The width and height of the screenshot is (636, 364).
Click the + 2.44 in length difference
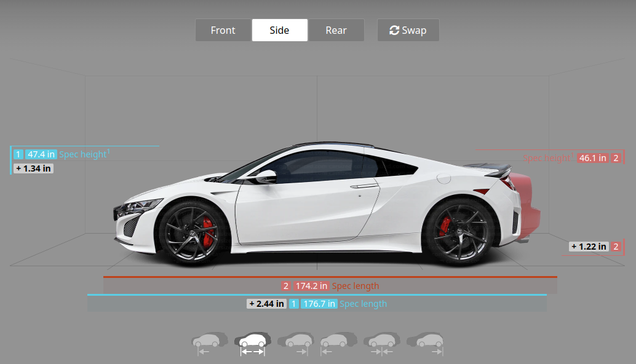[266, 304]
